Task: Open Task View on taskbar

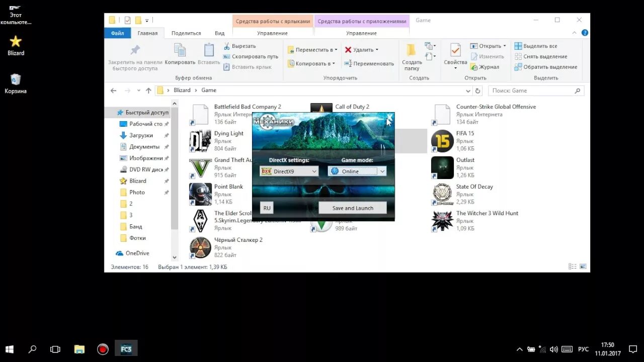Action: pyautogui.click(x=55, y=348)
